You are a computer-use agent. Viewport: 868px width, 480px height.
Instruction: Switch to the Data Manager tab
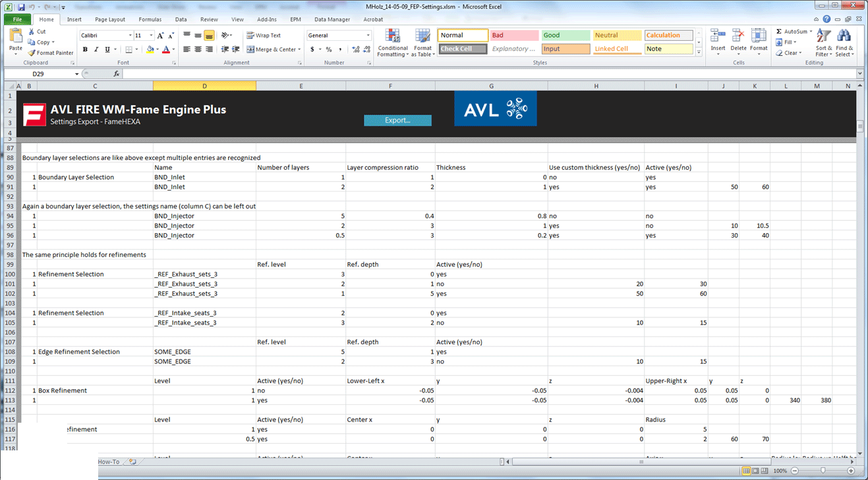coord(332,20)
